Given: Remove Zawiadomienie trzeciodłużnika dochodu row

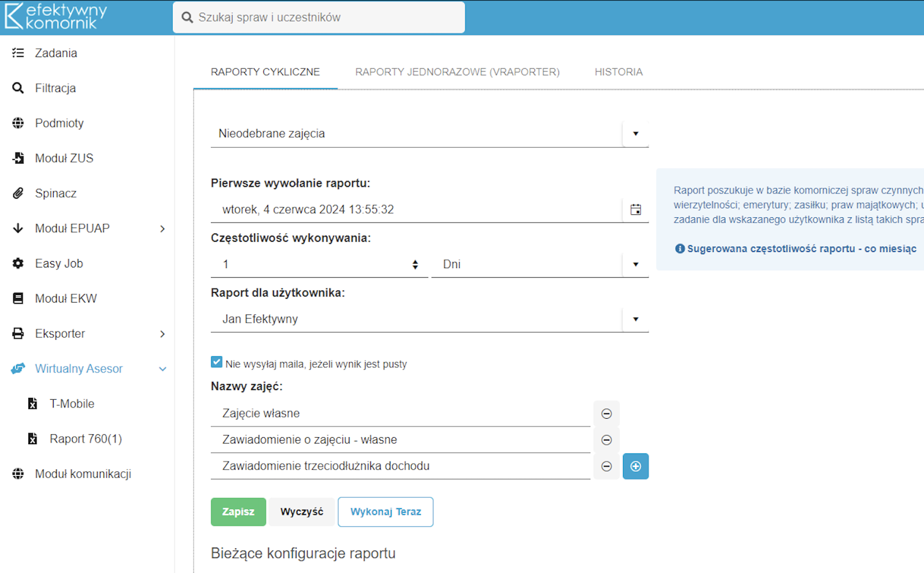Looking at the screenshot, I should [x=606, y=466].
